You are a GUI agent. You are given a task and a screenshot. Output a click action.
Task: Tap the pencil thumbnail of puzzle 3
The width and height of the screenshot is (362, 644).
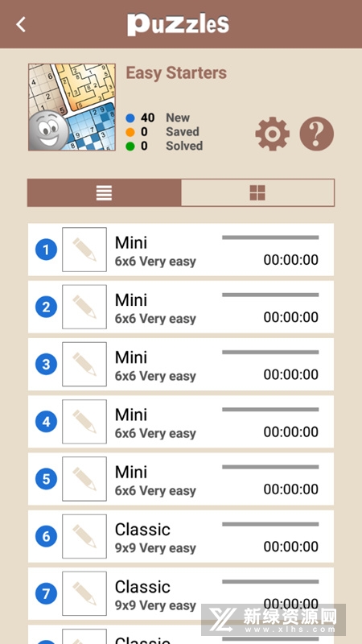click(x=84, y=365)
